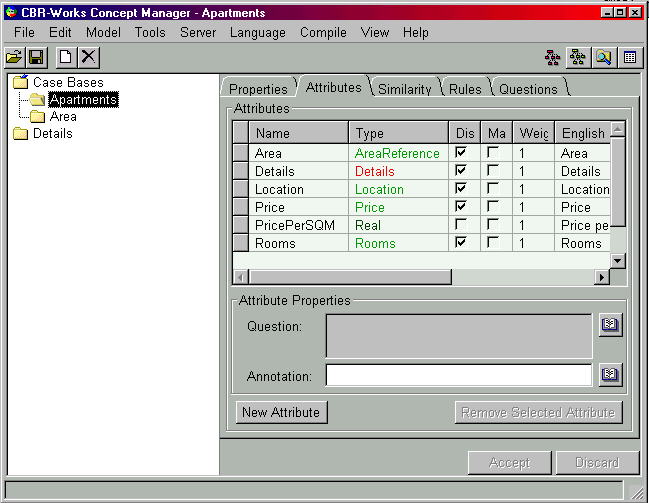Click inside the Question text area
The height and width of the screenshot is (503, 649).
pyautogui.click(x=459, y=336)
